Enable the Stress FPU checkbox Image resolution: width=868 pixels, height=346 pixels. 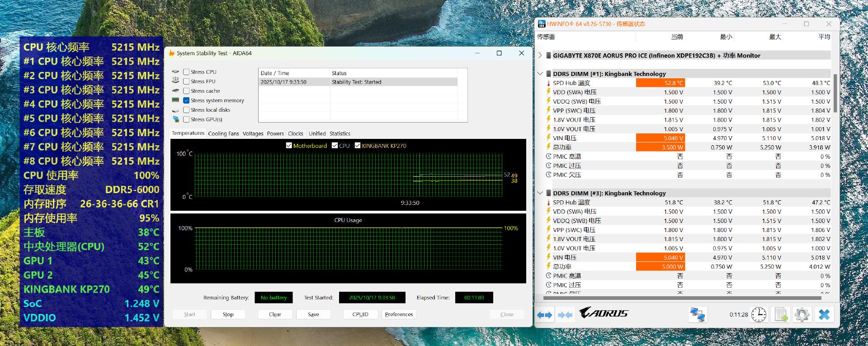coord(186,81)
